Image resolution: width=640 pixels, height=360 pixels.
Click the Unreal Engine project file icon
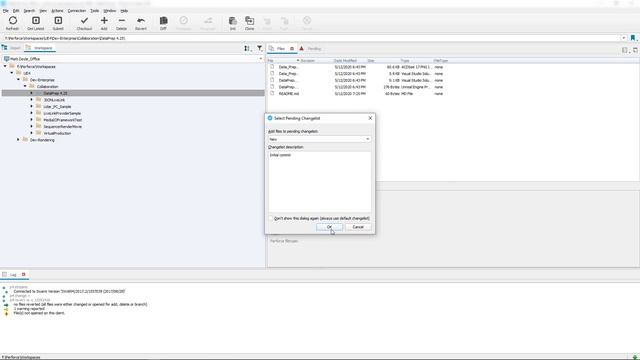click(272, 87)
